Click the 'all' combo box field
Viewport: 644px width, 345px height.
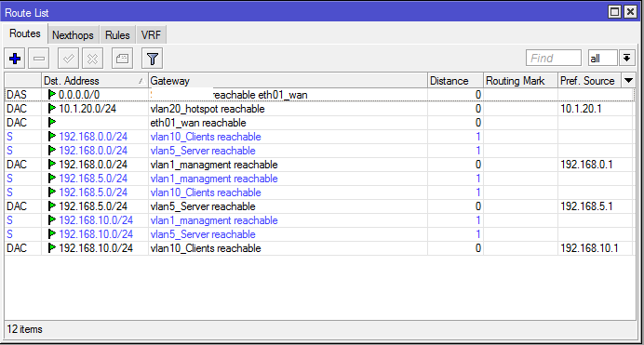(x=602, y=58)
